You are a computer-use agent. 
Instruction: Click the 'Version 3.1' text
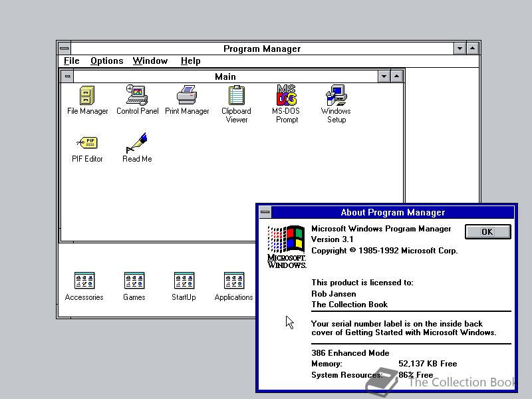(x=332, y=239)
